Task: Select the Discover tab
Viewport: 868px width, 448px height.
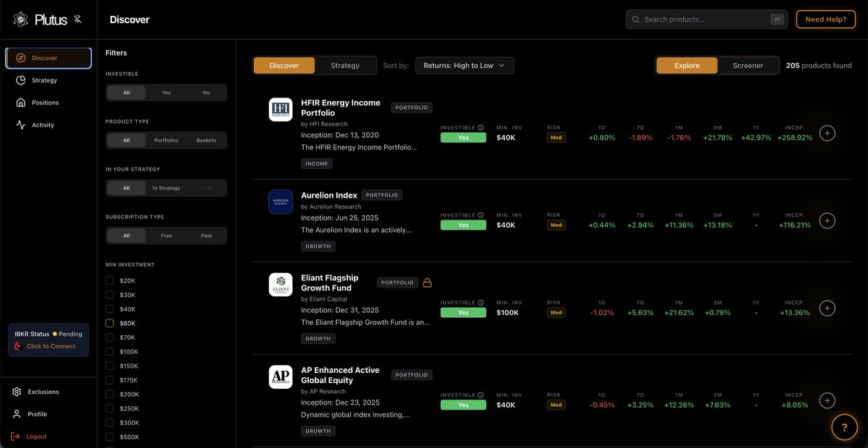Action: coord(284,65)
